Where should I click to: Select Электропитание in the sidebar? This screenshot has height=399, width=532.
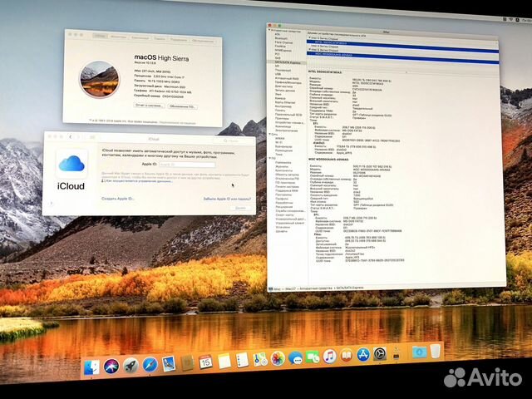click(286, 131)
